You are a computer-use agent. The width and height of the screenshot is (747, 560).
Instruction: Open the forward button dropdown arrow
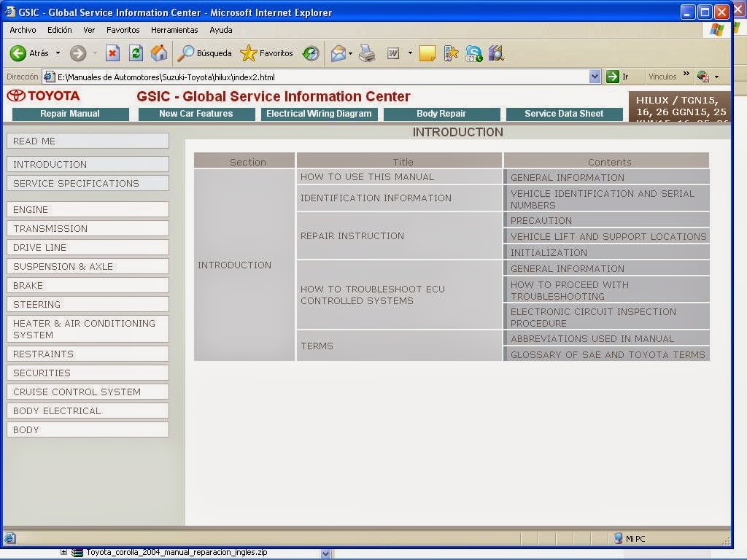coord(95,52)
